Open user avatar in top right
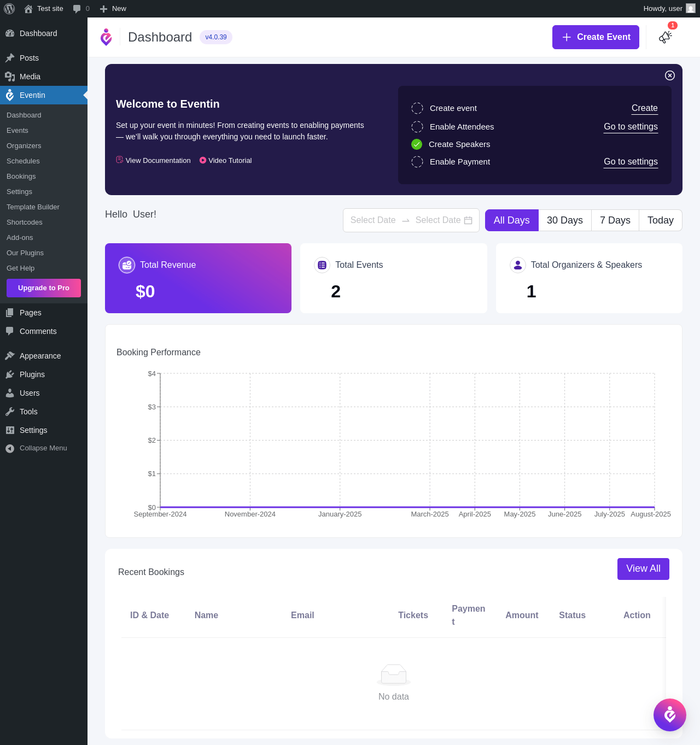This screenshot has width=700, height=745. [x=691, y=8]
